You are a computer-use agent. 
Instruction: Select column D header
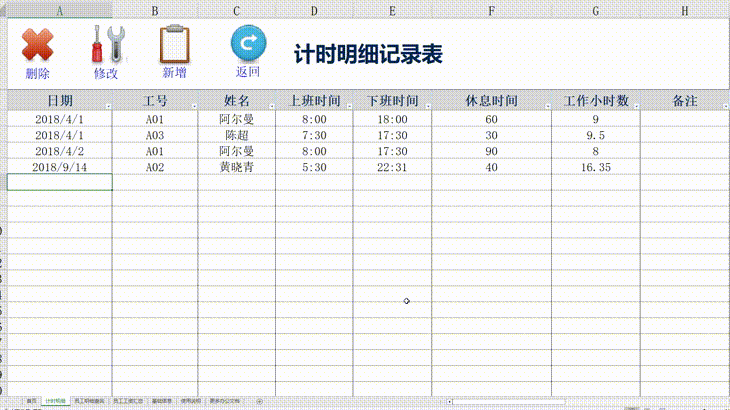tap(314, 9)
